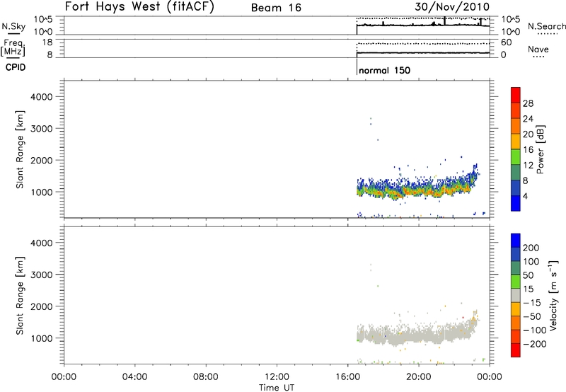Click the 'Power [dB]' color bar label
This screenshot has height=392, width=566.
pos(540,149)
